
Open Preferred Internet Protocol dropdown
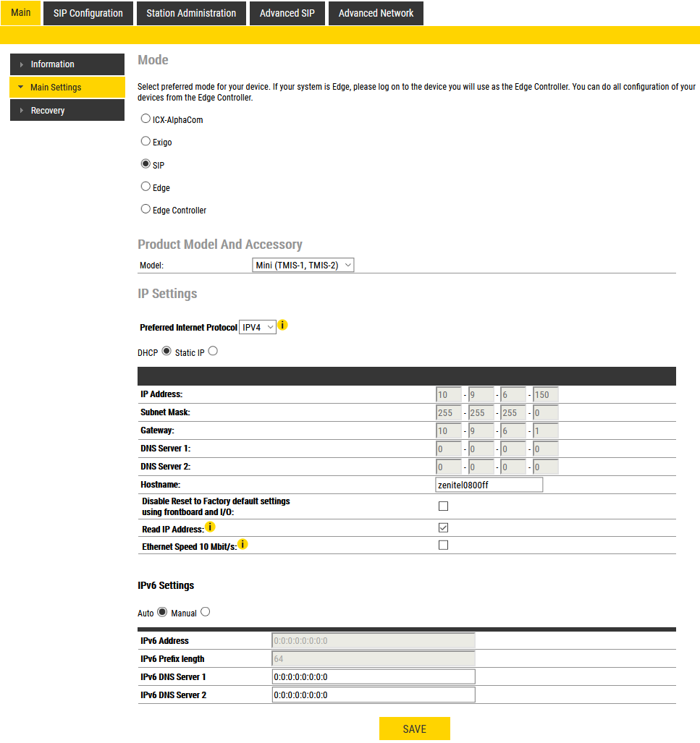(258, 328)
